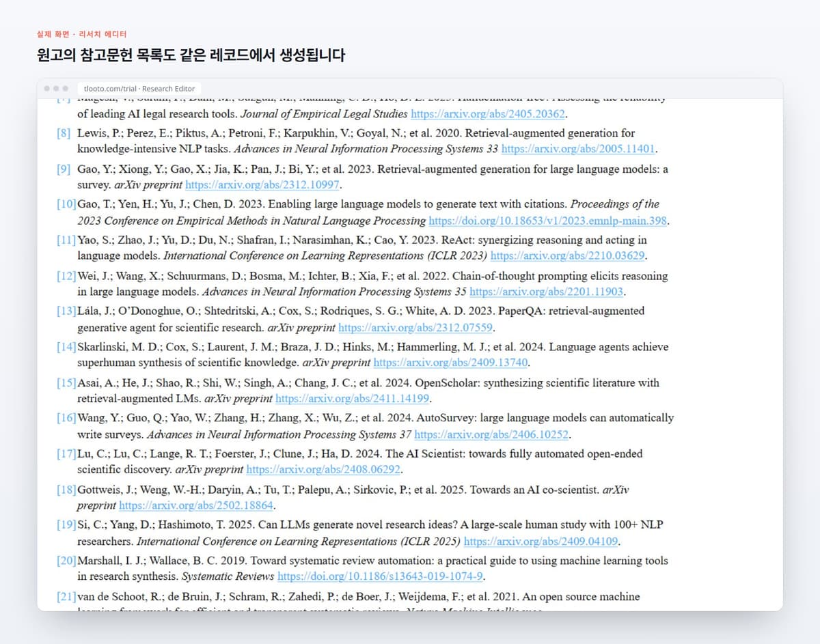Click reference number [11]
This screenshot has height=644, width=820.
click(66, 240)
